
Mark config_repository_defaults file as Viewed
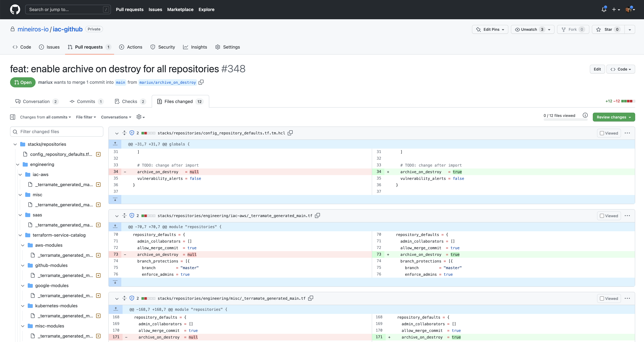tap(602, 133)
